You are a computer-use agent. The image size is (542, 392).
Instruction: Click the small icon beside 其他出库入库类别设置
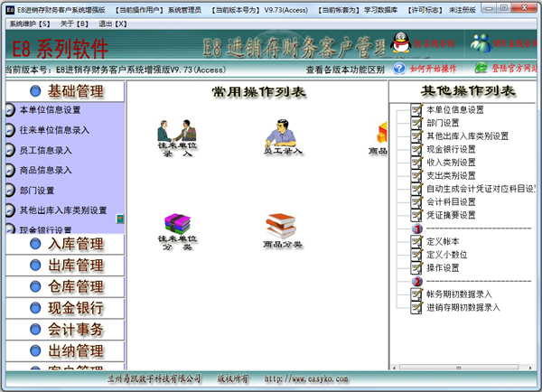tap(119, 219)
